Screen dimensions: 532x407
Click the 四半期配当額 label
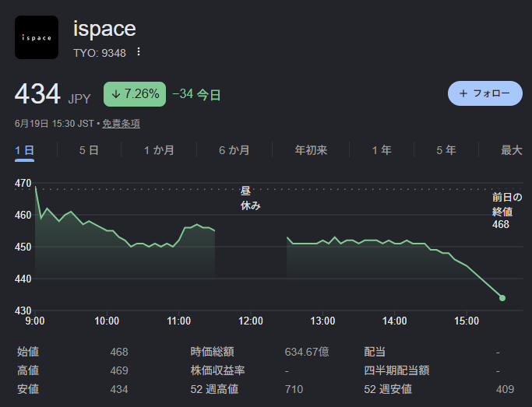pyautogui.click(x=396, y=370)
